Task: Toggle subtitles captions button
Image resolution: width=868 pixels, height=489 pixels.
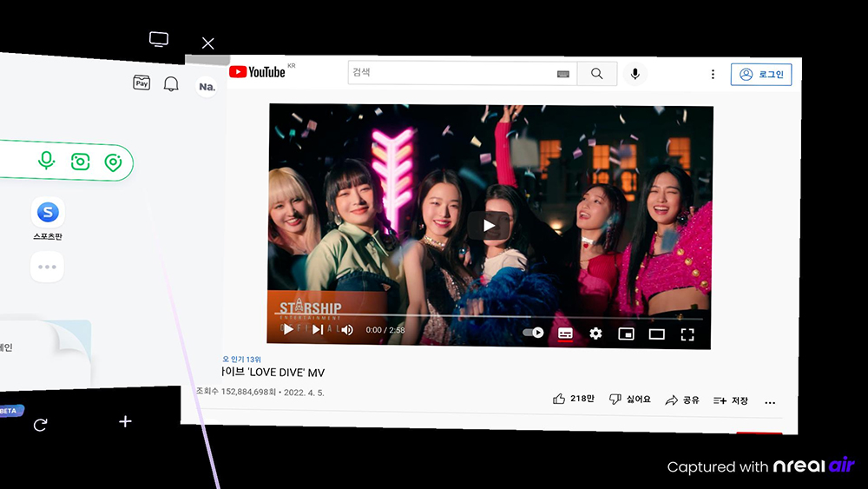Action: coord(565,334)
